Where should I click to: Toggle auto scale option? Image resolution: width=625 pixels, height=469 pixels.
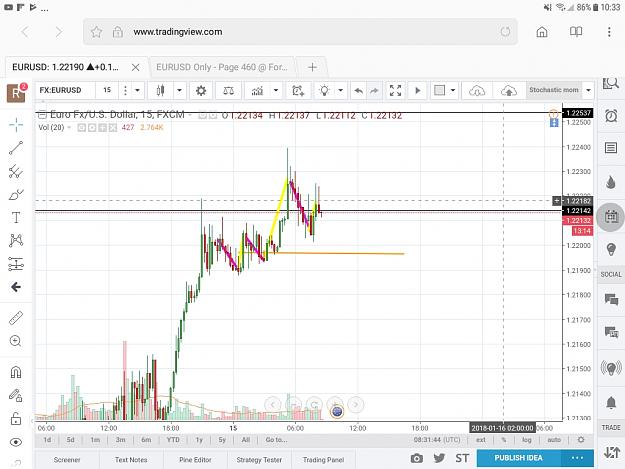click(554, 440)
